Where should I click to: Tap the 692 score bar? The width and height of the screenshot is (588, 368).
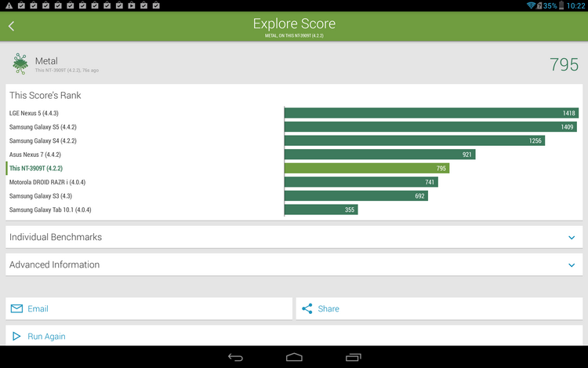pyautogui.click(x=356, y=196)
